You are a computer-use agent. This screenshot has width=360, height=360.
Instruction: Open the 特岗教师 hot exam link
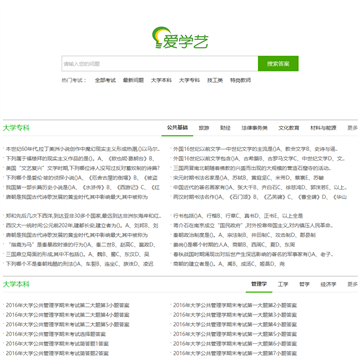(x=240, y=80)
